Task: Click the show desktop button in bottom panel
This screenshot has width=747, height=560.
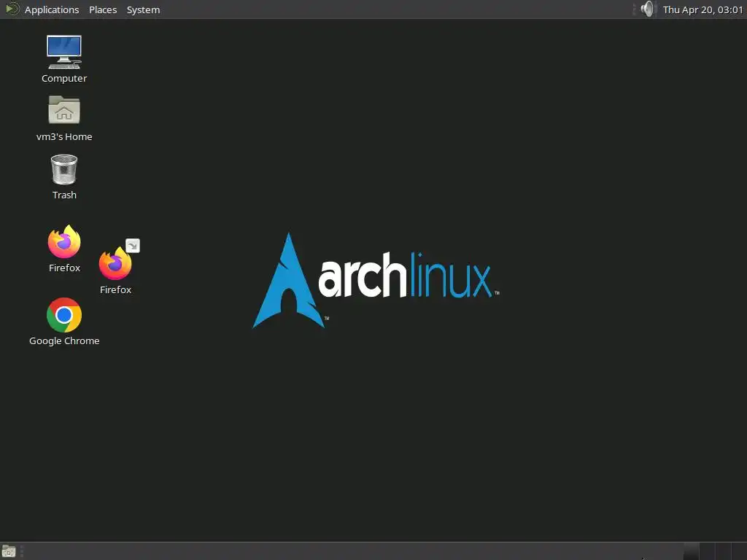Action: pos(9,551)
